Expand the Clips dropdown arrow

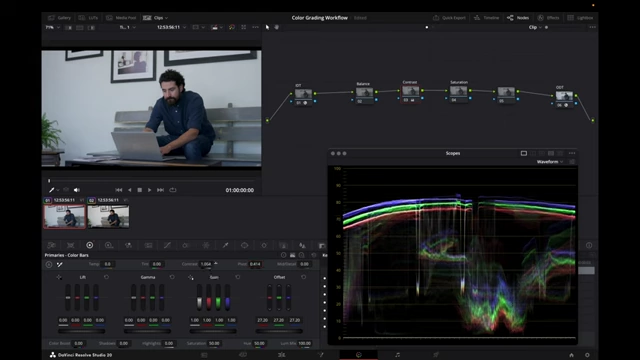click(x=166, y=18)
